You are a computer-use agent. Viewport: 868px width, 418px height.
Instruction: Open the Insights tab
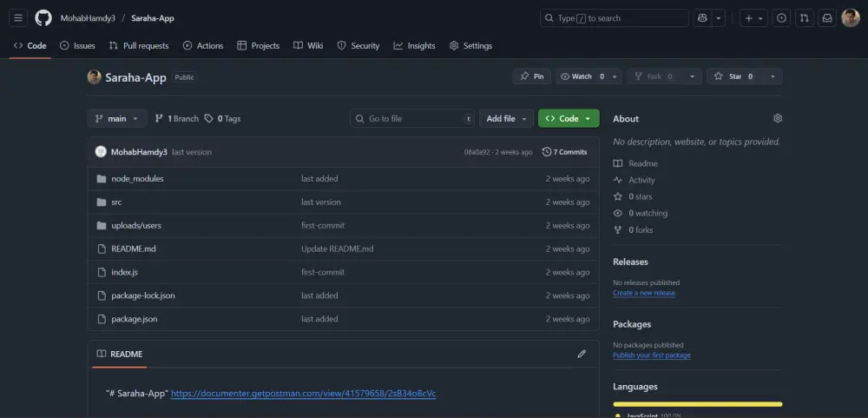414,45
